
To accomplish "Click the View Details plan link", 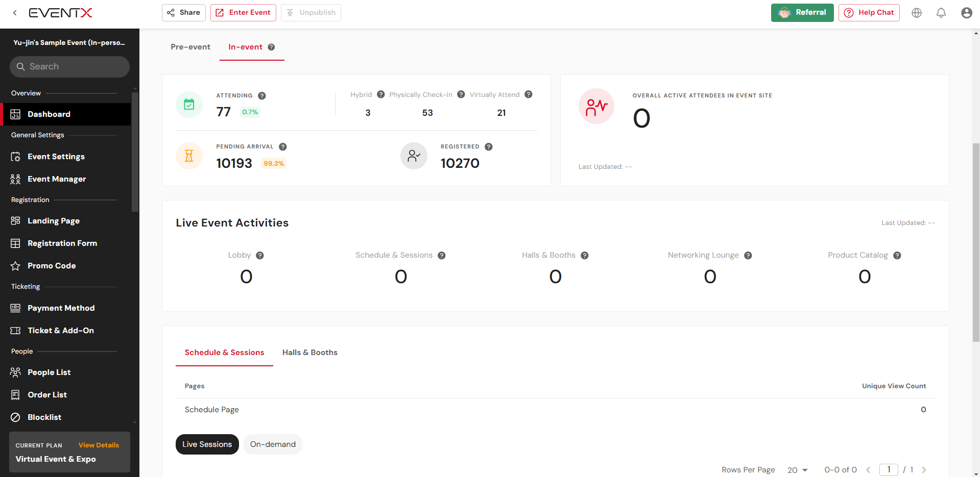I will tap(99, 445).
